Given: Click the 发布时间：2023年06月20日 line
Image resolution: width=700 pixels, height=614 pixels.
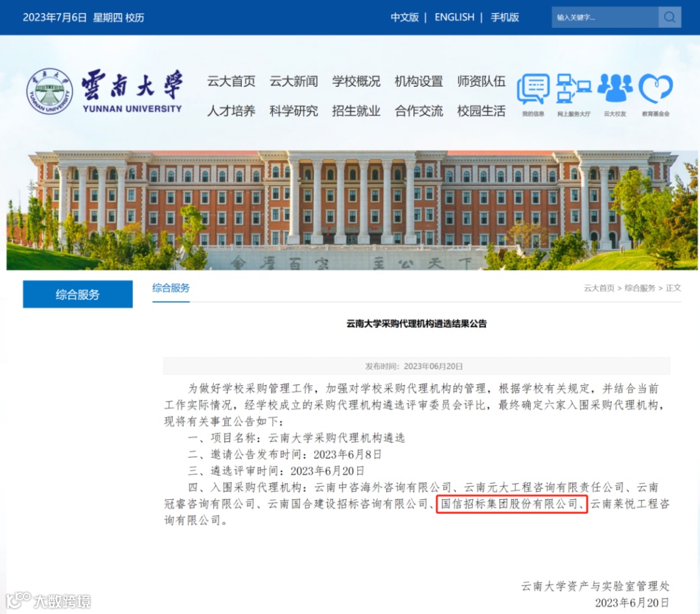Looking at the screenshot, I should (x=414, y=366).
